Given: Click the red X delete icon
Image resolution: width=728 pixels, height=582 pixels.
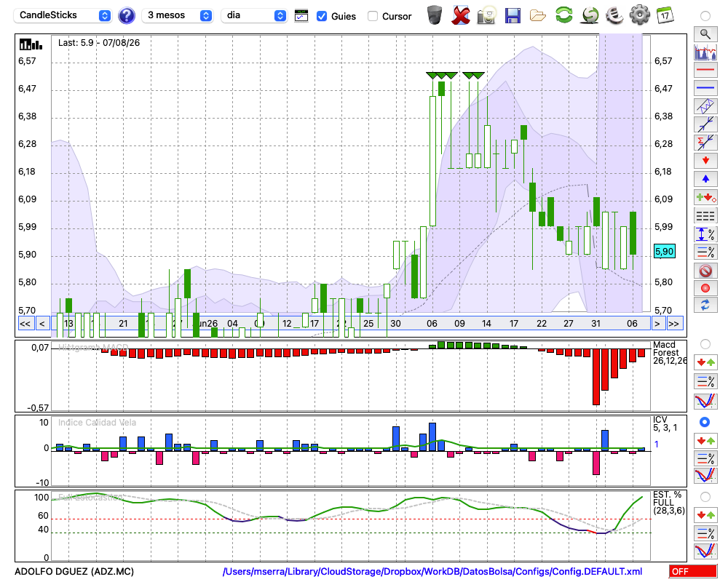Looking at the screenshot, I should click(461, 15).
